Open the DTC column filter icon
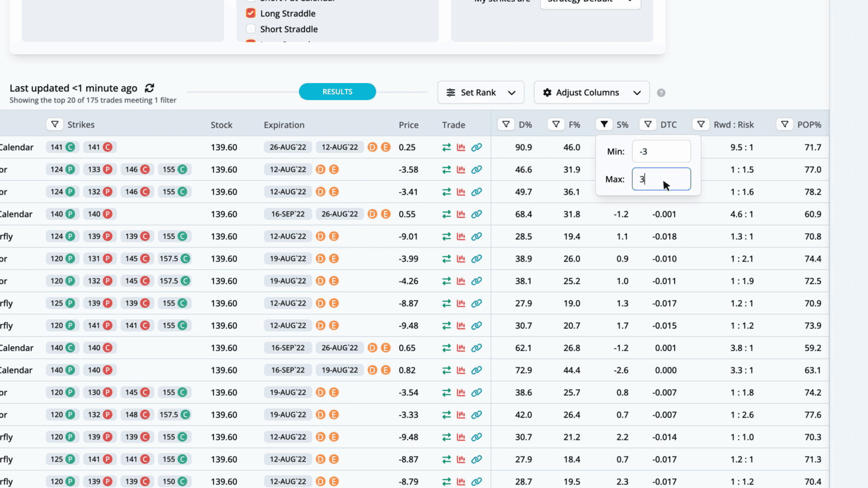 [x=648, y=125]
